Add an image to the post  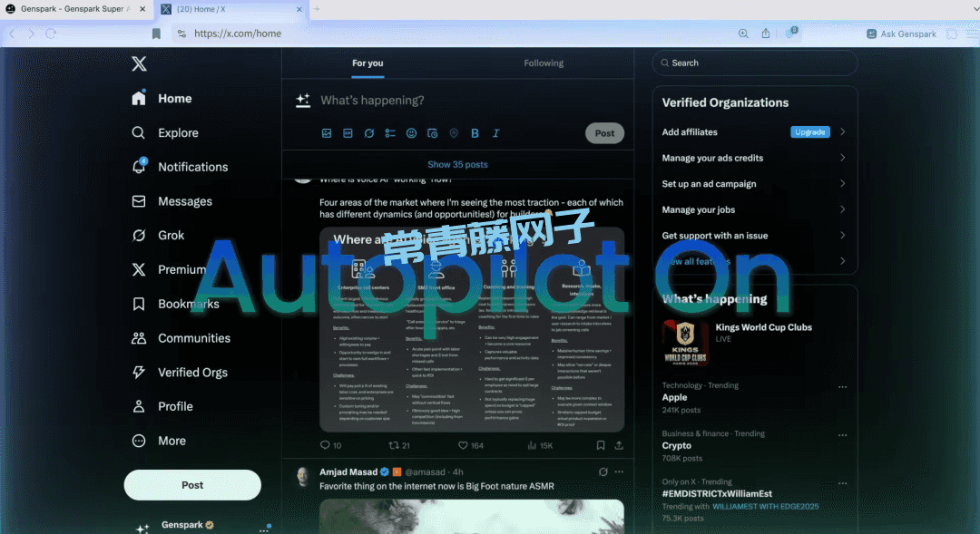click(x=327, y=133)
